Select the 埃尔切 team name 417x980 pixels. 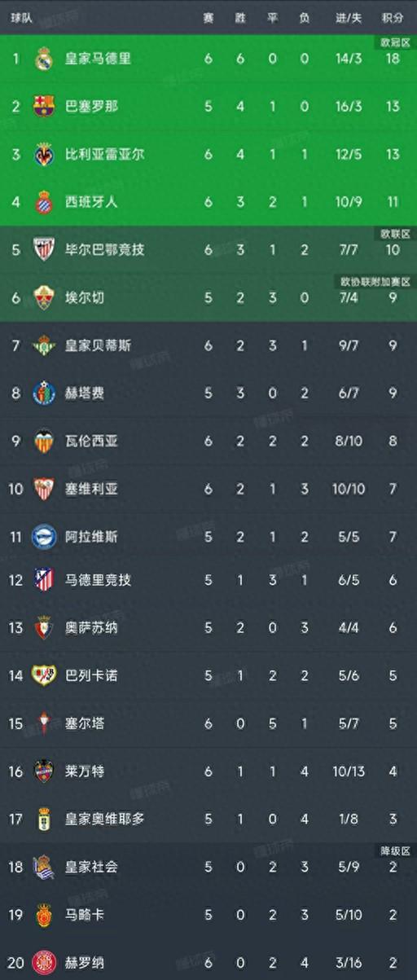pos(85,297)
